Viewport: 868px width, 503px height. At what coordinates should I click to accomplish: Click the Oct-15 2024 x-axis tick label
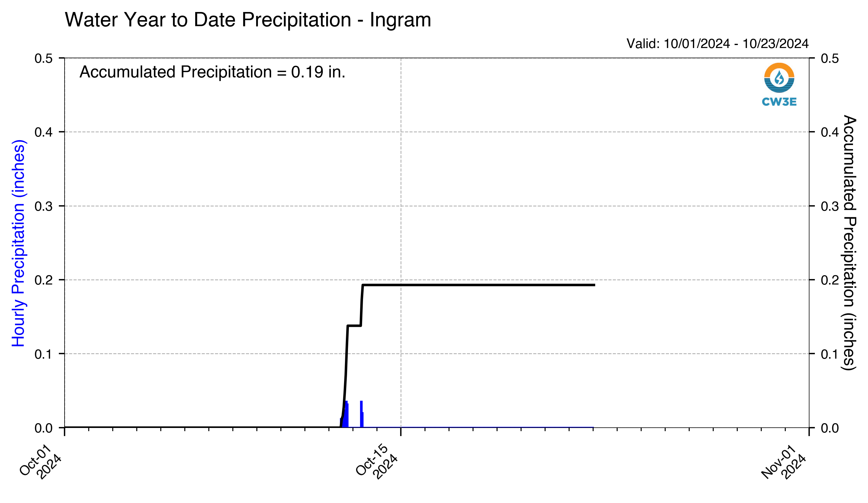(x=377, y=462)
